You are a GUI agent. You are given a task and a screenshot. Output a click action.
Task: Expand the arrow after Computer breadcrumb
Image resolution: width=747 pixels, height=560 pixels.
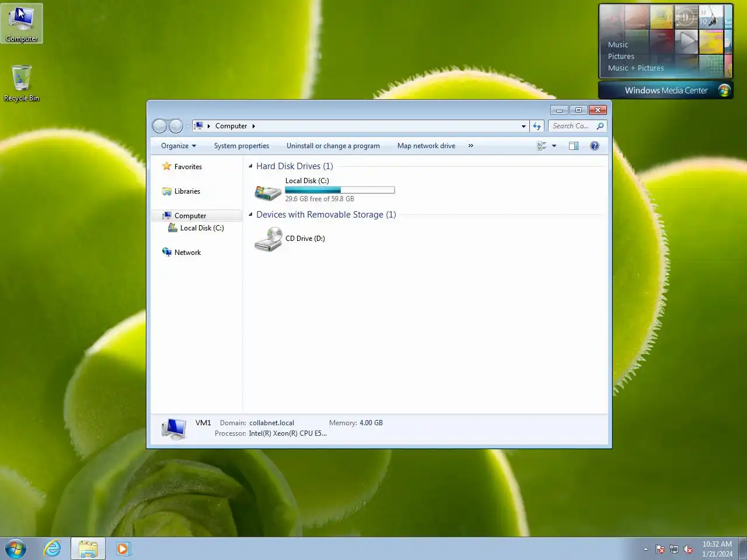click(x=253, y=126)
